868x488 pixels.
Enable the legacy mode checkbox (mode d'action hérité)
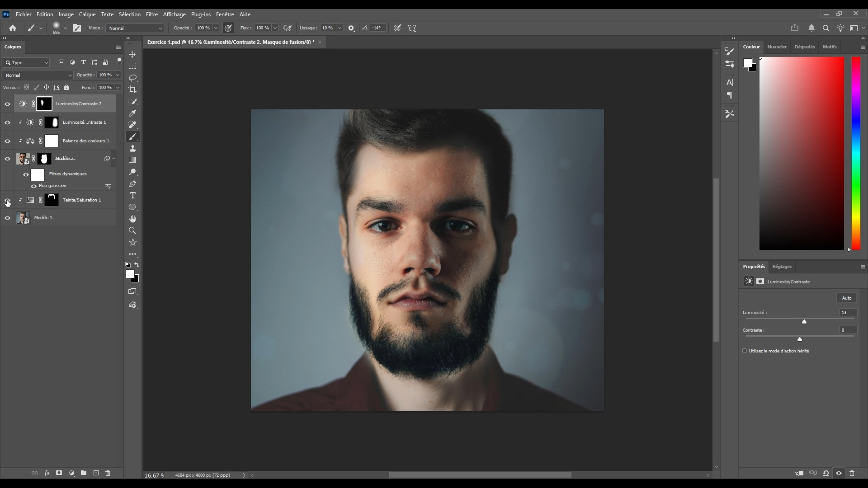745,351
